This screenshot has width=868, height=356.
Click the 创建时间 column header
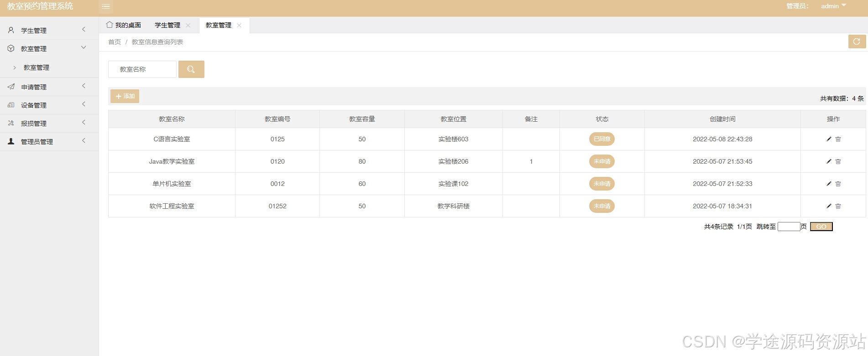click(x=722, y=119)
